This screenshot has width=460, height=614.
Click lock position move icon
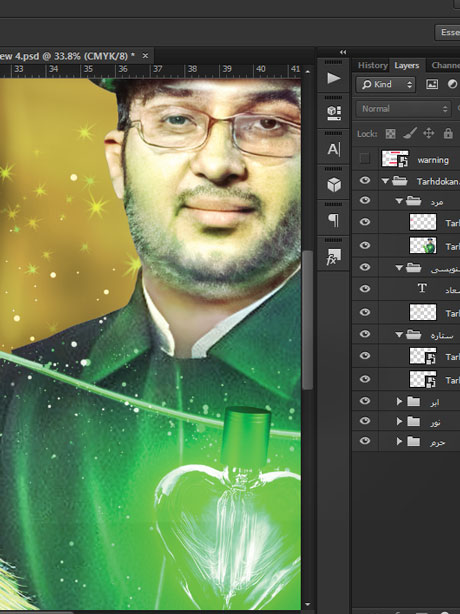click(x=429, y=134)
